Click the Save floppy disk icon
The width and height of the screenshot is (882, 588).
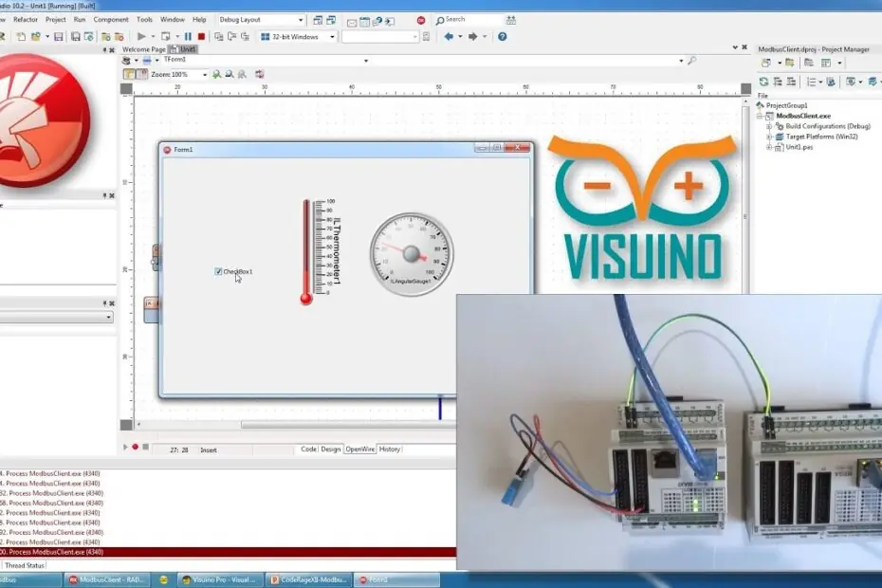tap(59, 37)
